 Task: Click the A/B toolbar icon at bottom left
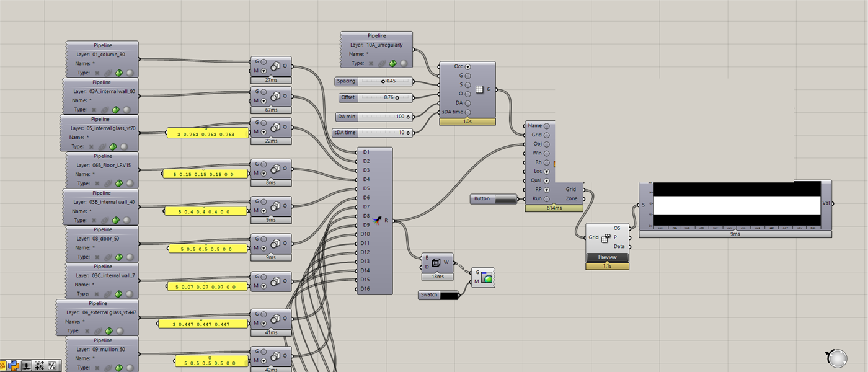pos(52,366)
